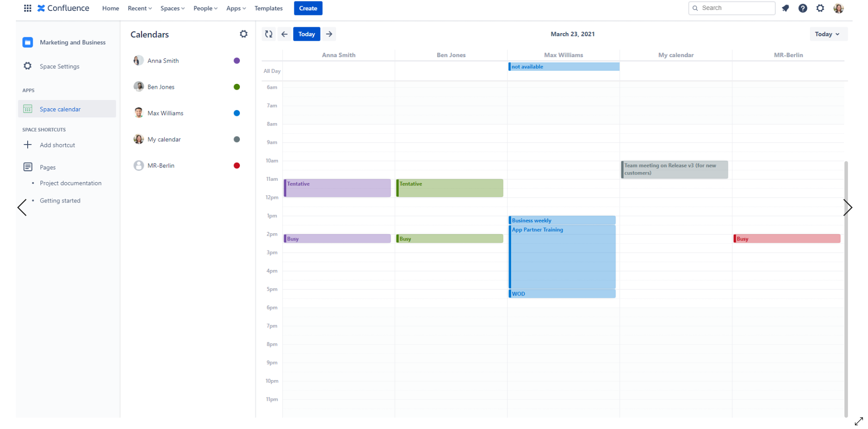Image resolution: width=868 pixels, height=429 pixels.
Task: Open the Calendars settings gear
Action: click(244, 34)
